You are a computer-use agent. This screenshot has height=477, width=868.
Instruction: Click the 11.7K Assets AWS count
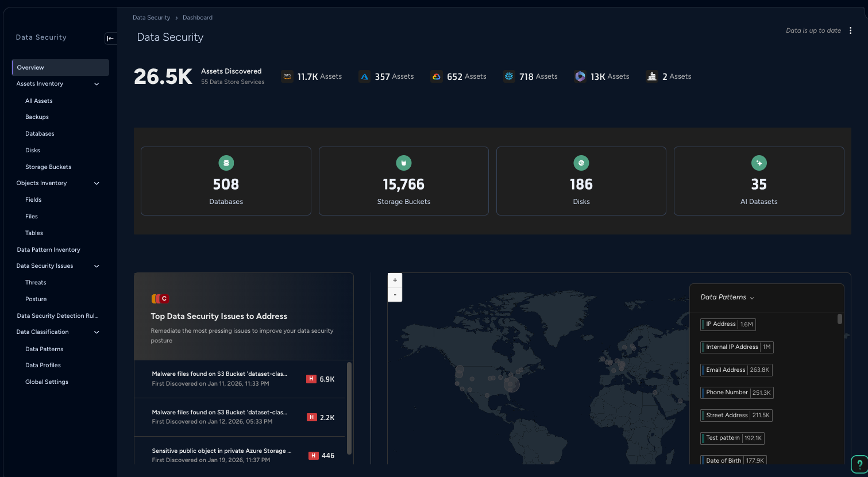(x=319, y=76)
